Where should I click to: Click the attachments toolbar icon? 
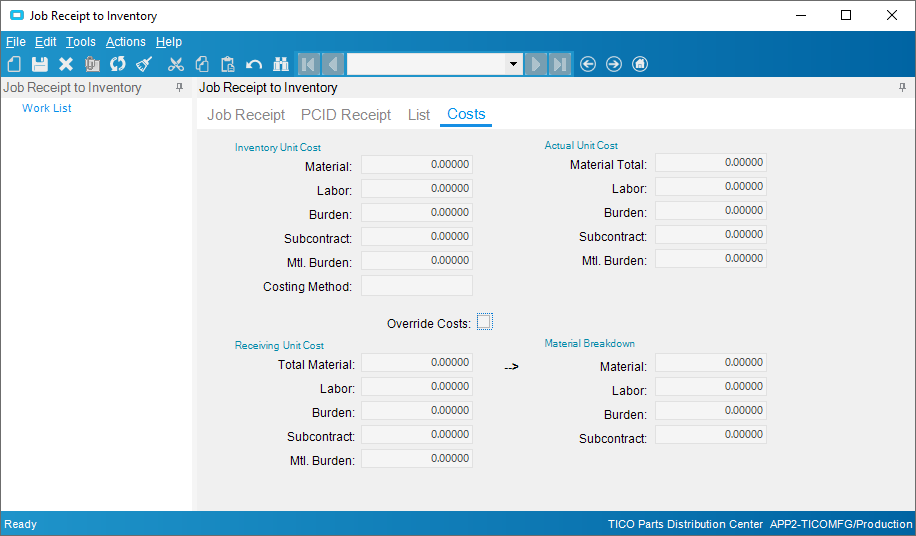click(92, 64)
